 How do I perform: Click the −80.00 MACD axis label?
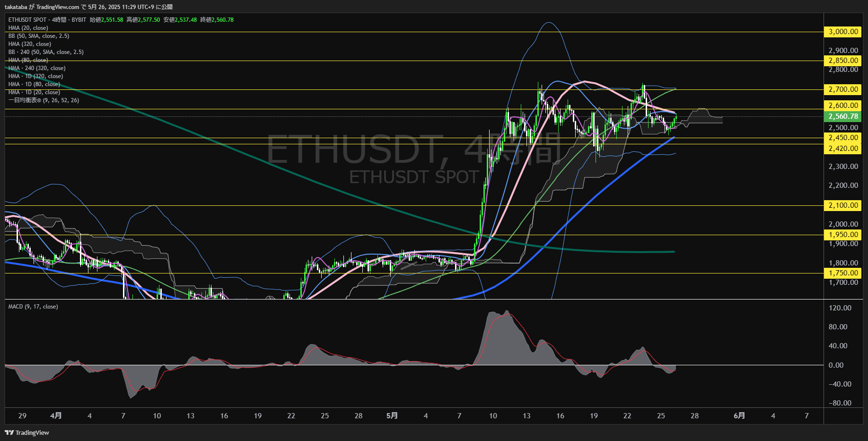[x=840, y=403]
